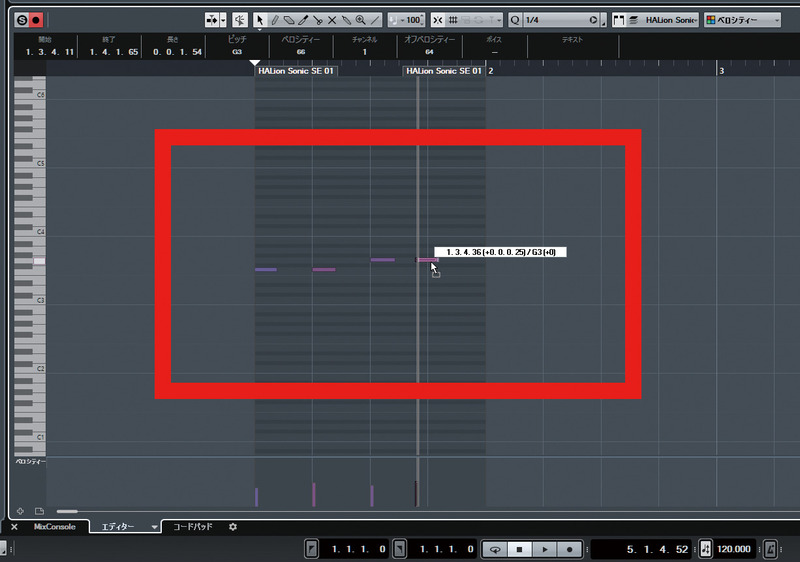Viewport: 800px width, 562px height.
Task: Switch to the コードパッド tab
Action: point(193,527)
